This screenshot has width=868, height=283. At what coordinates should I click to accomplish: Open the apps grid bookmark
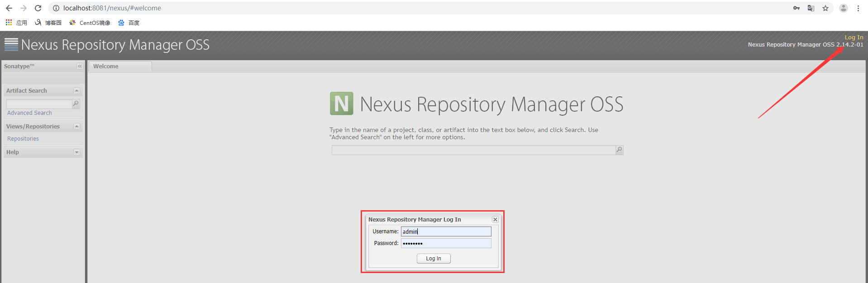[16, 23]
